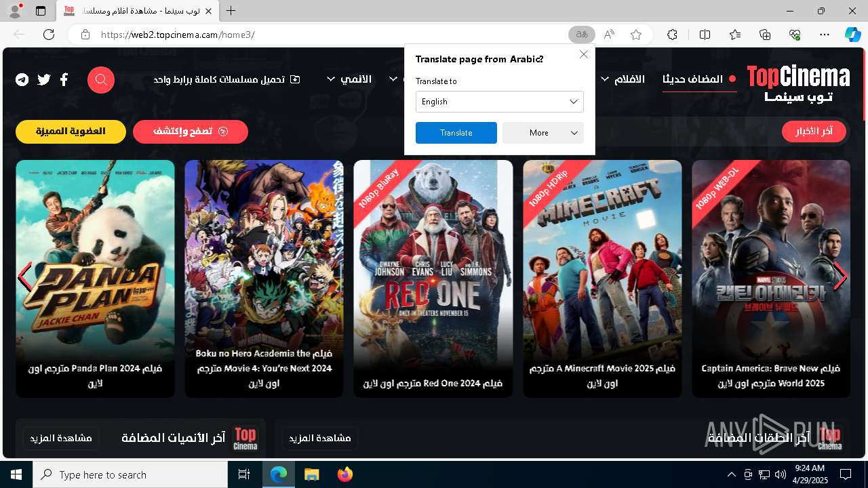Open Browser essentials icon
This screenshot has width=868, height=488.
[x=795, y=35]
